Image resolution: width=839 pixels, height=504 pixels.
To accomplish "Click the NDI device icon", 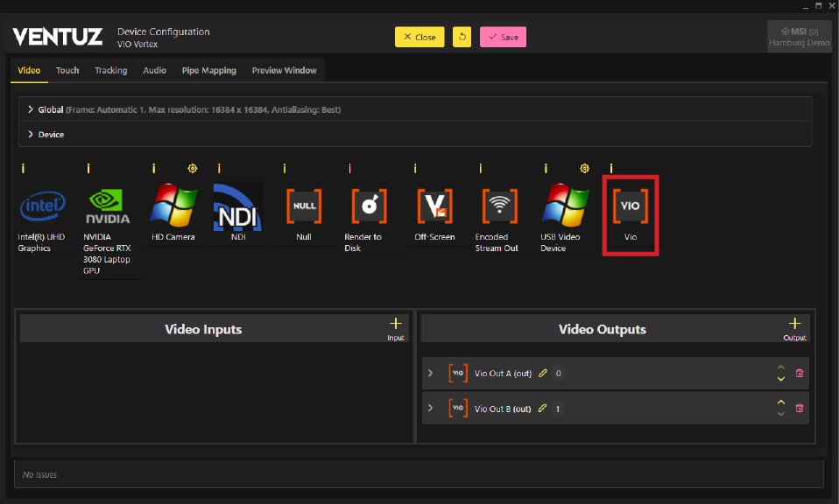I will (238, 206).
